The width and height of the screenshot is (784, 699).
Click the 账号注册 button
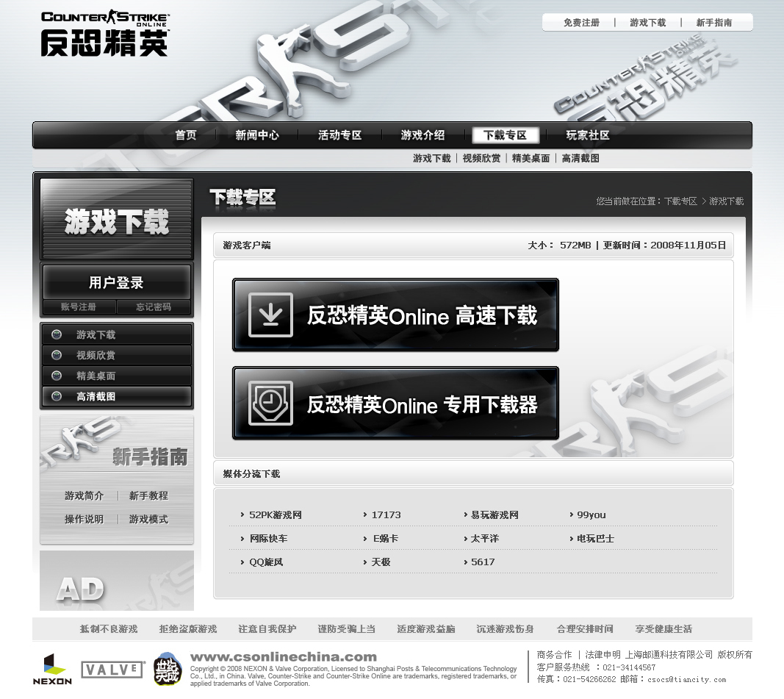point(79,307)
